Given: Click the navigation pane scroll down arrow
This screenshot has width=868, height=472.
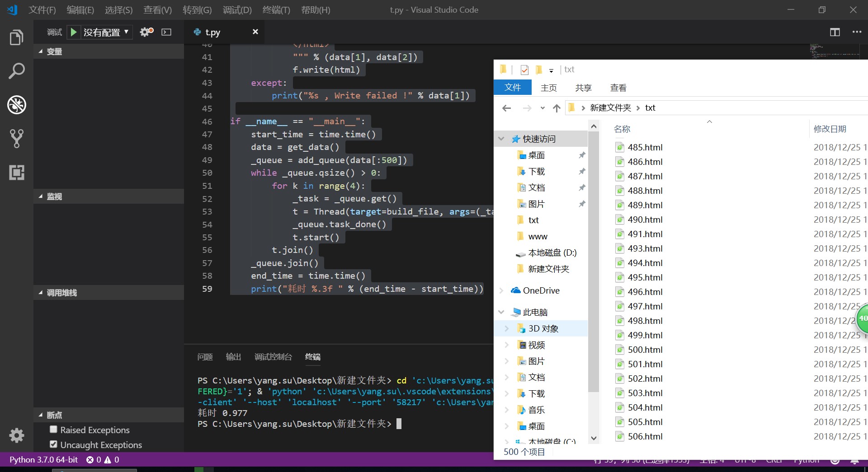Looking at the screenshot, I should tap(594, 438).
